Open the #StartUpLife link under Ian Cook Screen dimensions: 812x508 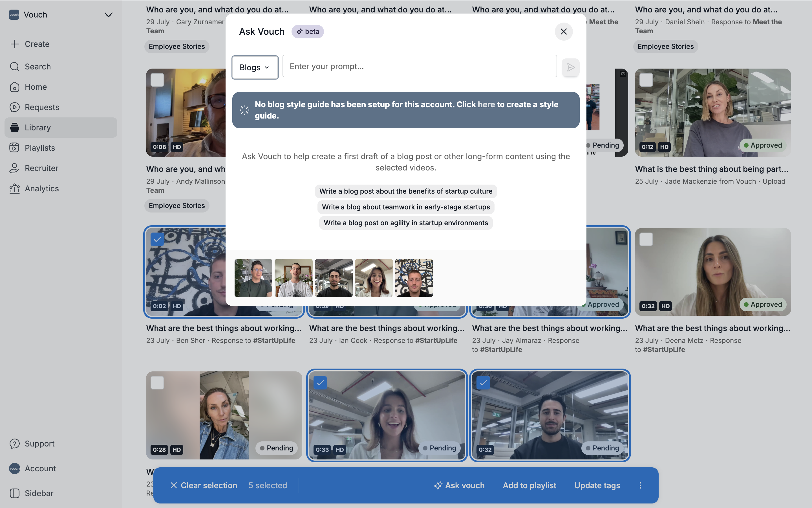point(436,341)
